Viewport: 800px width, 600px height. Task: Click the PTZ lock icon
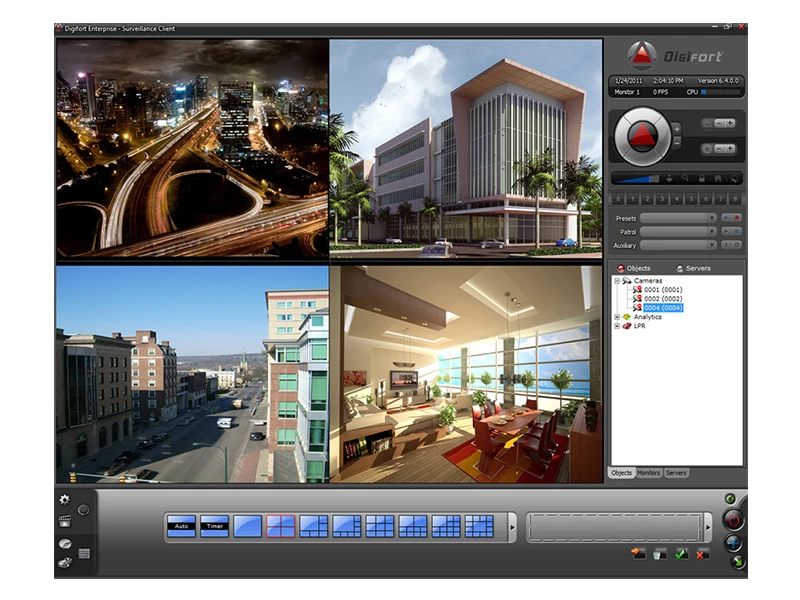click(x=703, y=179)
